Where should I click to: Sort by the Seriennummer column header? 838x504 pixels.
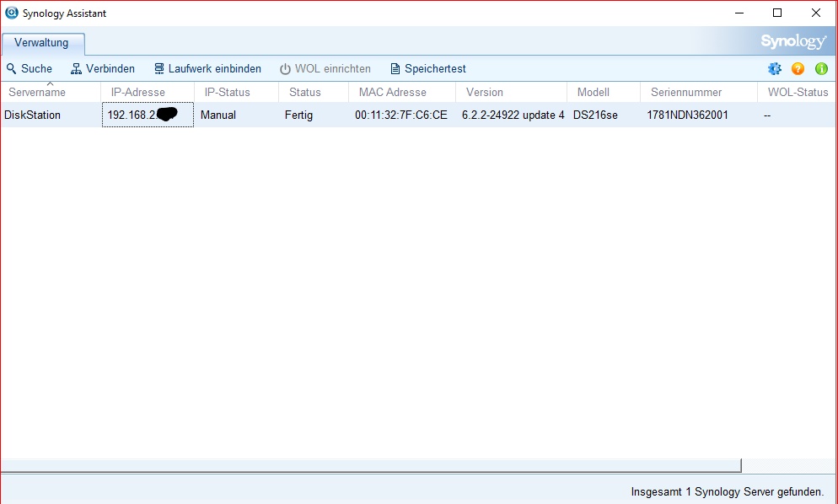[x=699, y=92]
